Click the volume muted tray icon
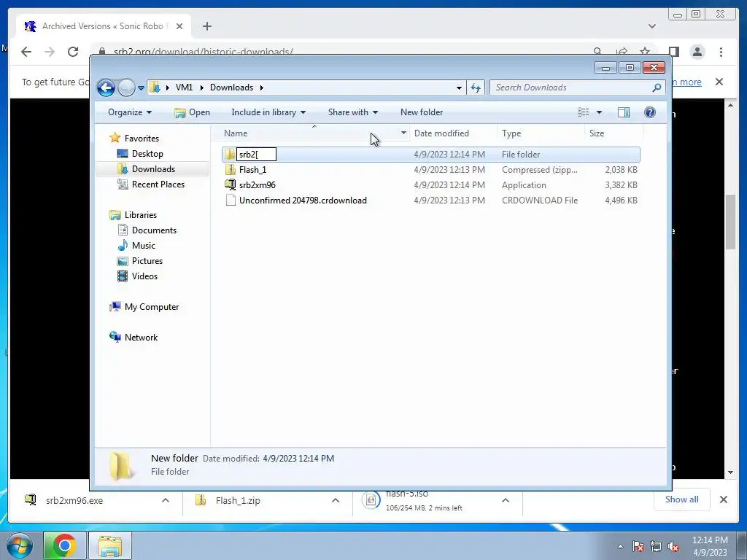This screenshot has height=560, width=747. click(673, 547)
